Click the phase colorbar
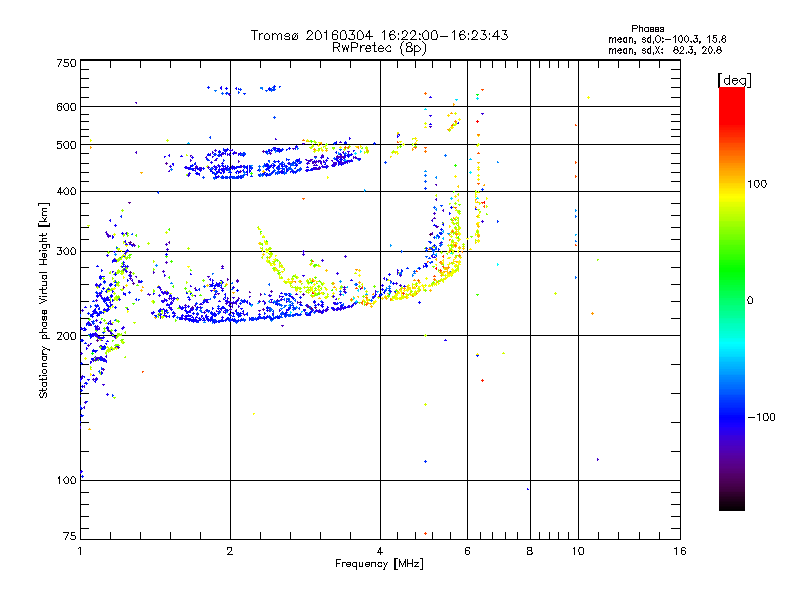Image resolution: width=800 pixels, height=600 pixels. click(x=732, y=298)
